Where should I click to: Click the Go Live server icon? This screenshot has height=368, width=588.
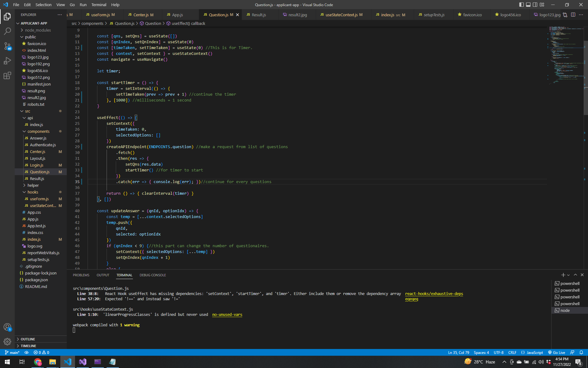tap(556, 352)
